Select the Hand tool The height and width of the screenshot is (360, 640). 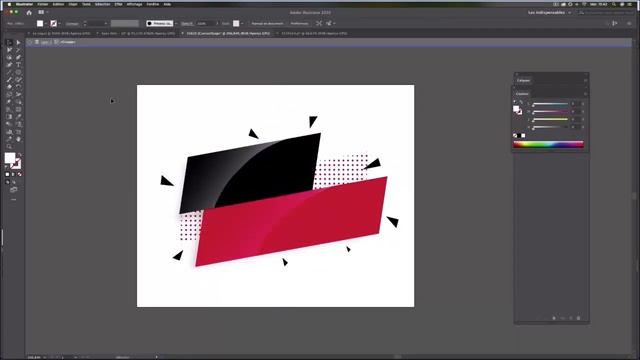point(18,139)
